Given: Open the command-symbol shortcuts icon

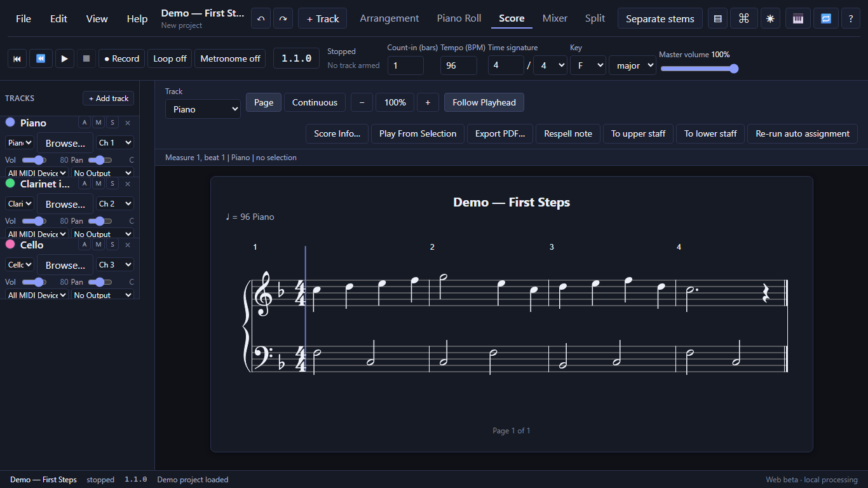Looking at the screenshot, I should click(743, 18).
